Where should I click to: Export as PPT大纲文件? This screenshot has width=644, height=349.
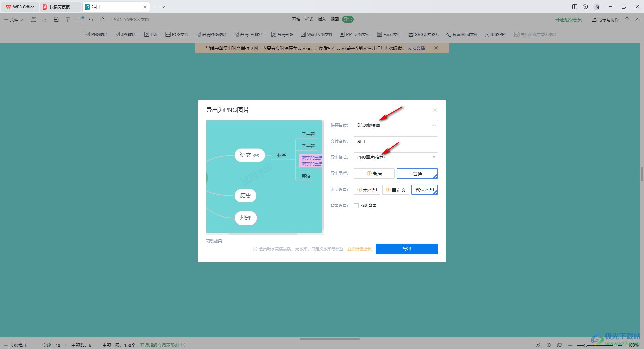pos(355,34)
